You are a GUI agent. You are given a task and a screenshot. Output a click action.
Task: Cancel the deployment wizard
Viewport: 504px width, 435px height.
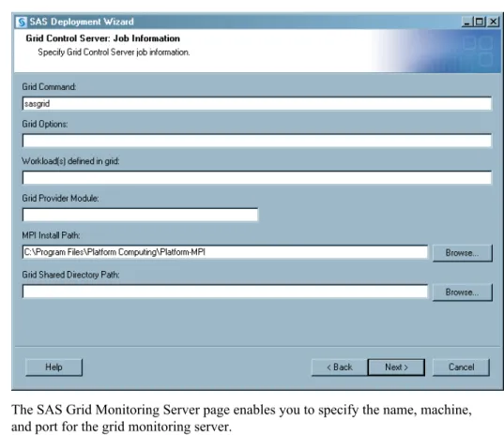click(461, 367)
